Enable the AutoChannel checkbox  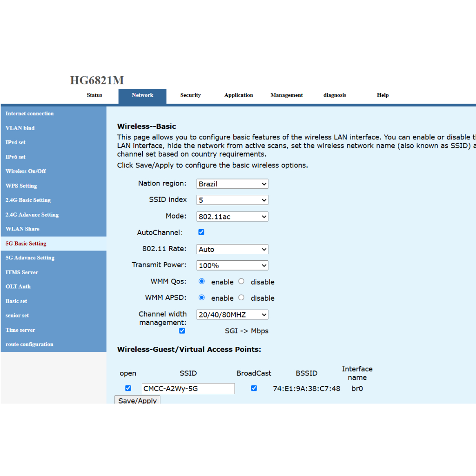pos(201,232)
